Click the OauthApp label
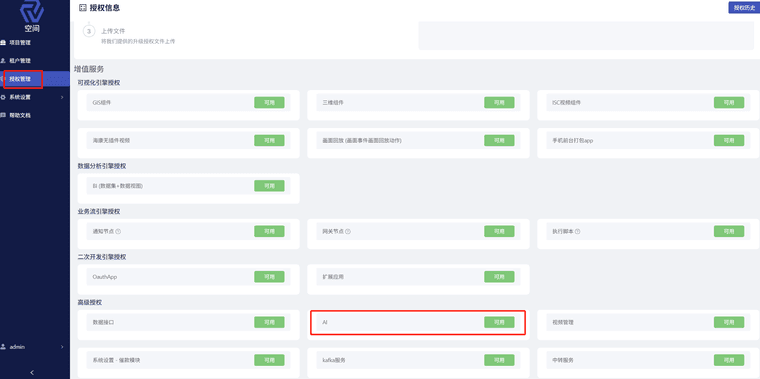Image resolution: width=760 pixels, height=379 pixels. [x=105, y=277]
